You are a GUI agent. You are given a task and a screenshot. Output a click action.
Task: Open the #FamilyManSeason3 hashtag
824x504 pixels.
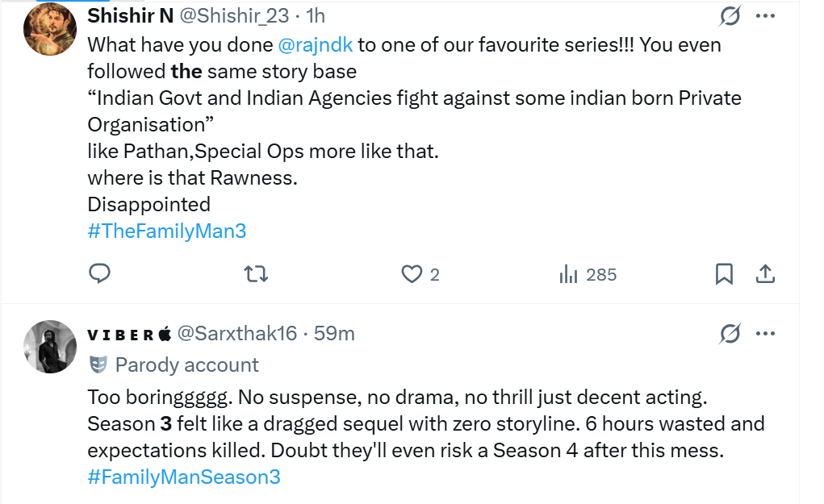(183, 477)
